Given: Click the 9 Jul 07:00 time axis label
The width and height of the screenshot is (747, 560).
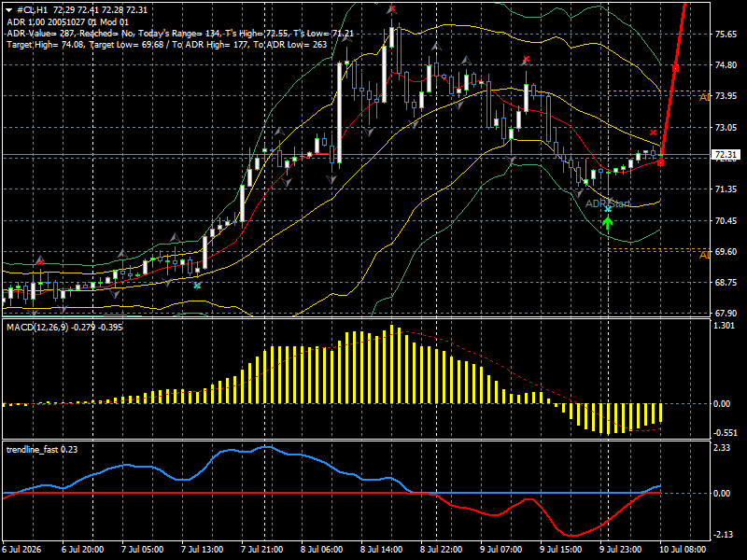Looking at the screenshot, I should pyautogui.click(x=501, y=550).
